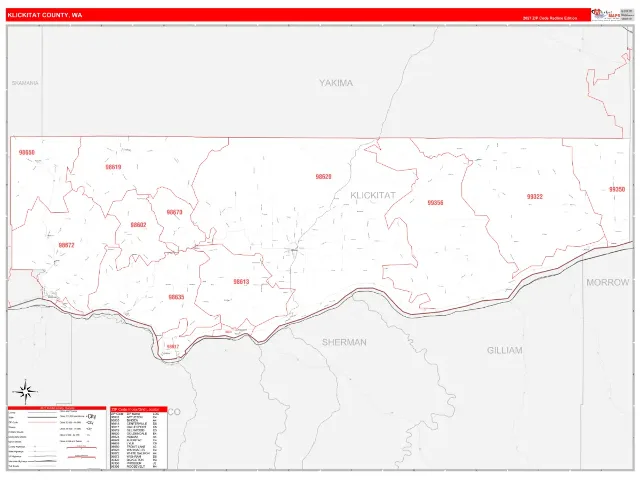Select the 99322 ZIP code label
This screenshot has width=640, height=480.
coord(535,197)
